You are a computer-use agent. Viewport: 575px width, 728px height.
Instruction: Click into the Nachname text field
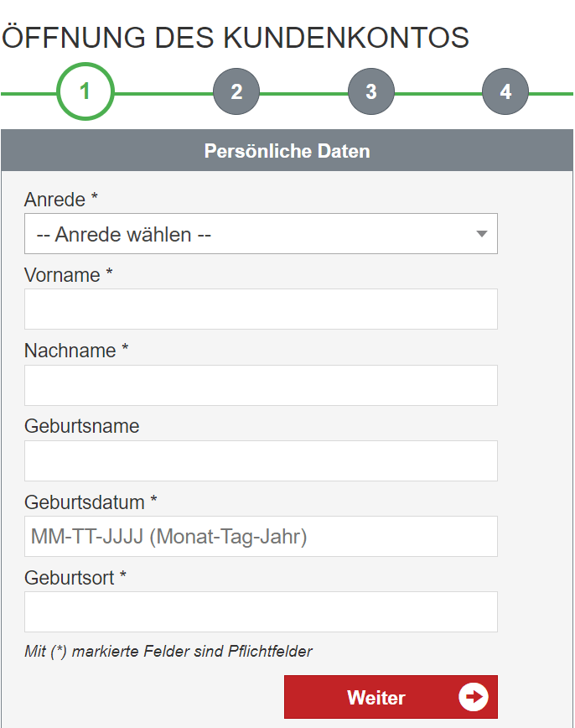(x=261, y=385)
